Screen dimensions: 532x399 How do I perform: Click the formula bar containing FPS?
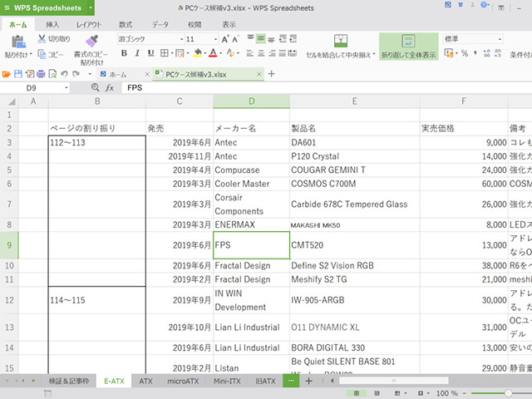coord(326,88)
